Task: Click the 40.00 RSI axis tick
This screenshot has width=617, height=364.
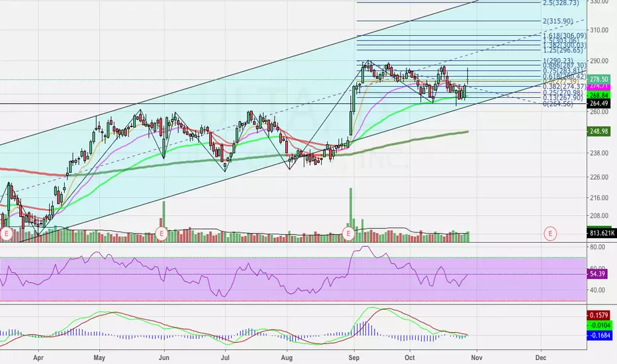Action: (x=598, y=290)
